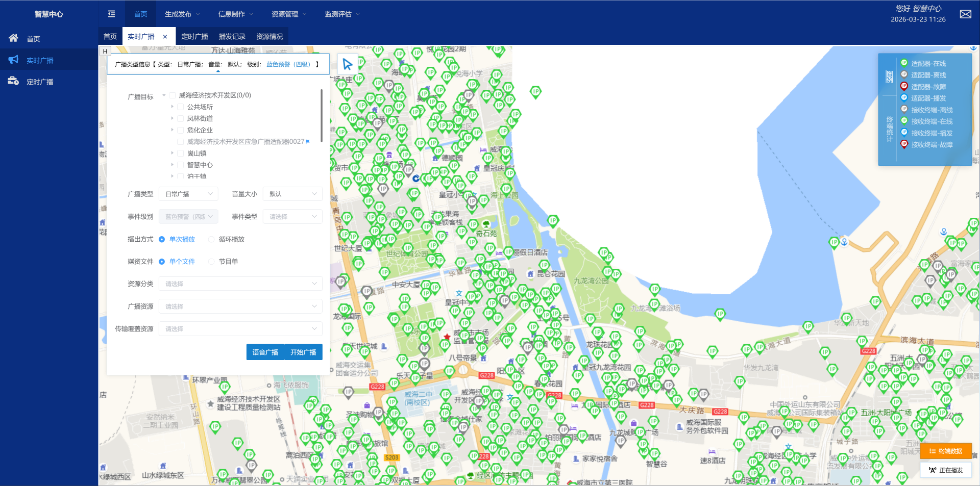This screenshot has width=980, height=486.
Task: Click the 适配器-播发 blue legend icon
Action: [x=904, y=97]
